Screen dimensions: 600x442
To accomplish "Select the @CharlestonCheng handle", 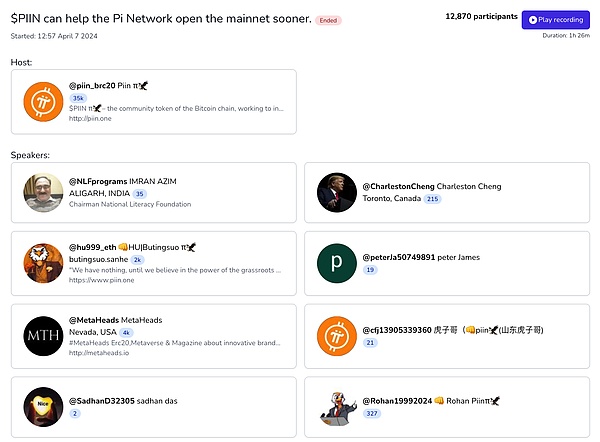I will (x=396, y=186).
